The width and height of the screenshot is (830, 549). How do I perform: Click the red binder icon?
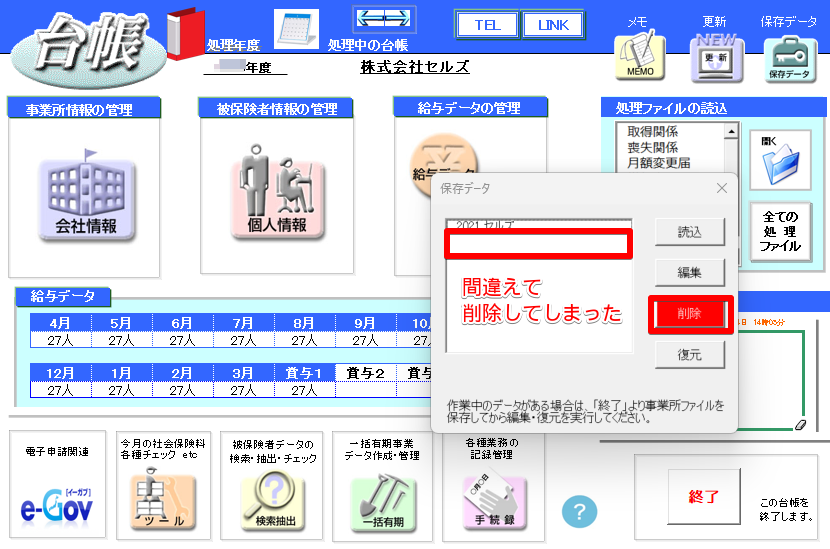[185, 33]
